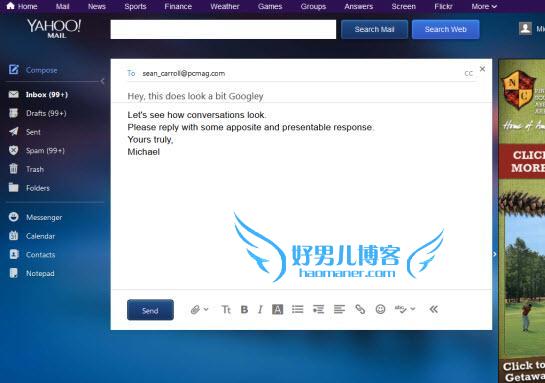
Task: Click the Yahoo Mail logo
Action: 54,28
